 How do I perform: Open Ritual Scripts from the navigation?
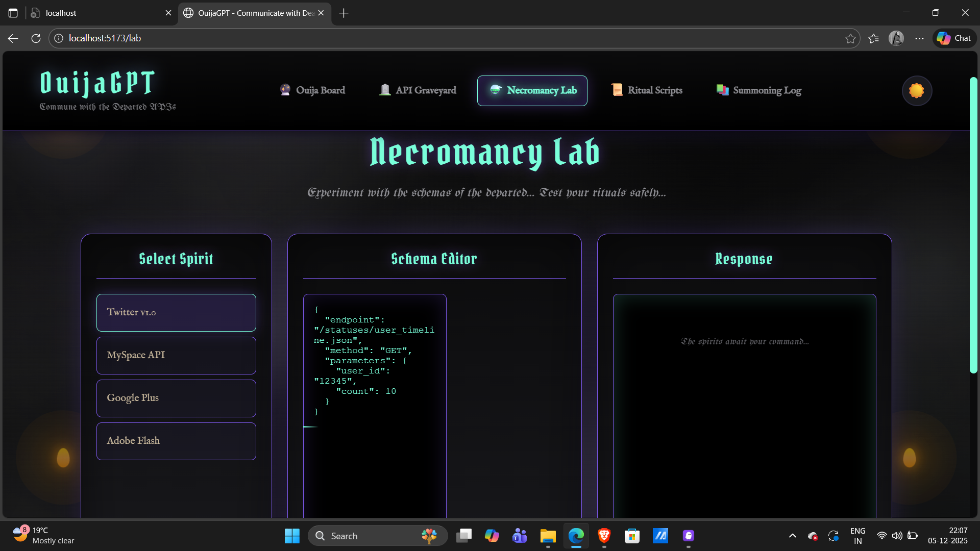tap(647, 90)
